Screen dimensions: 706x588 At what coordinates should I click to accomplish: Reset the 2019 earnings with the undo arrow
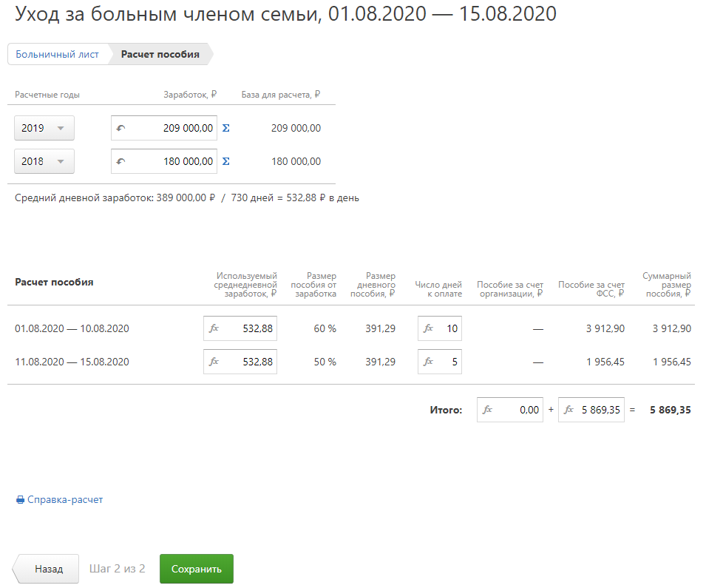[x=121, y=129]
